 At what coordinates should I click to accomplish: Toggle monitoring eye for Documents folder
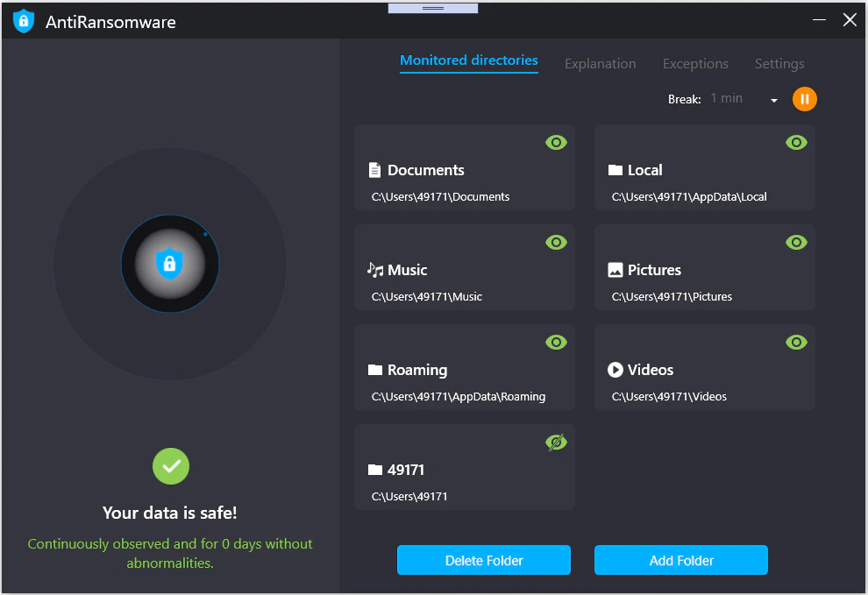[x=556, y=143]
